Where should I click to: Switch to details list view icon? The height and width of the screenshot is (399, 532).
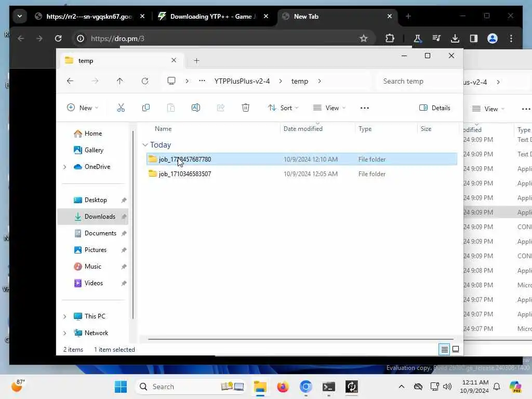[445, 349]
